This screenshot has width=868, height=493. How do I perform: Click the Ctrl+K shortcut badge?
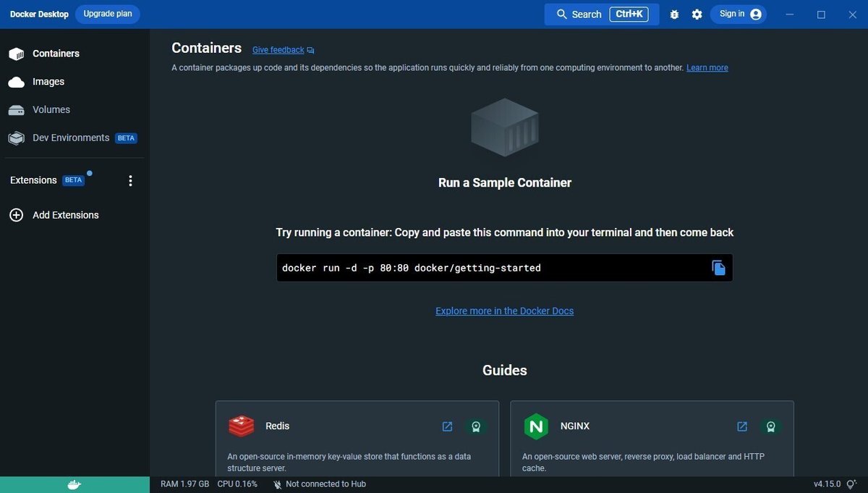coord(629,14)
